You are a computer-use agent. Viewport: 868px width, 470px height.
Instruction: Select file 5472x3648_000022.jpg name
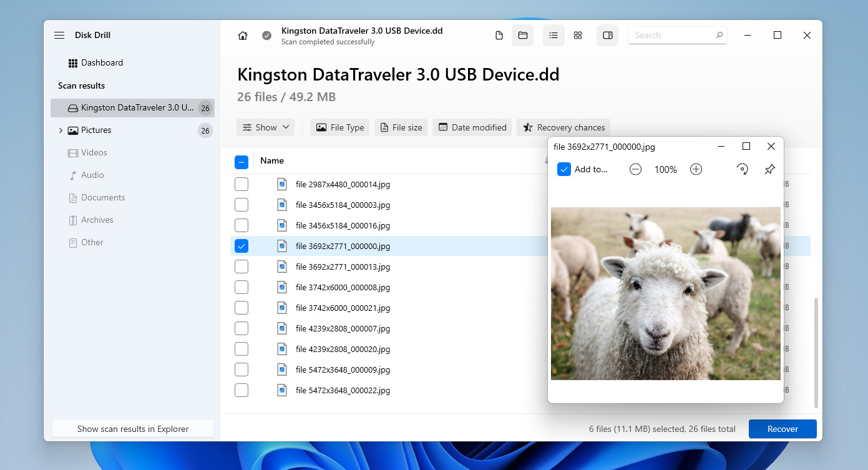pyautogui.click(x=343, y=390)
